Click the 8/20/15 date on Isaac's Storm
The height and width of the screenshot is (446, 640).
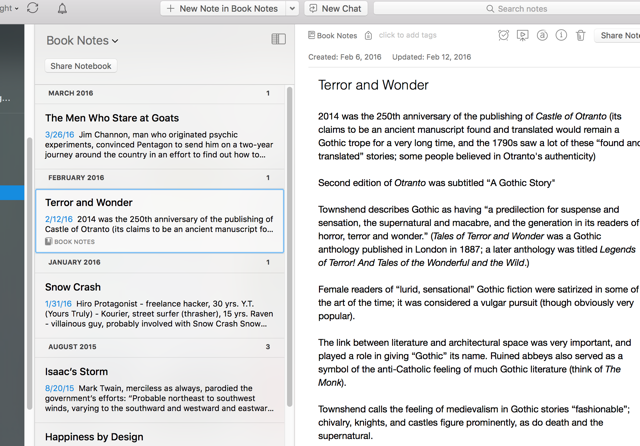point(60,388)
